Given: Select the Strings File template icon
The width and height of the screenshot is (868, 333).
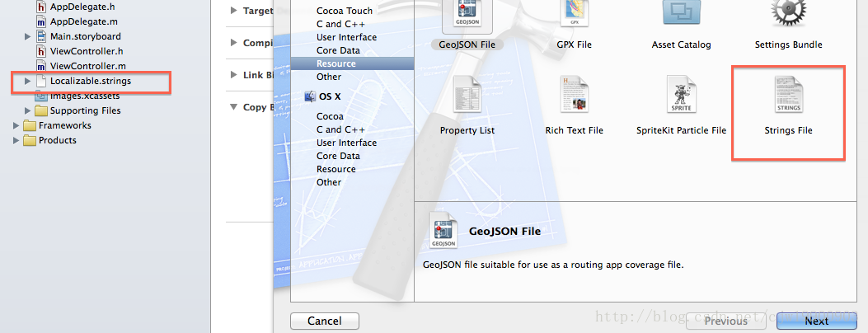Looking at the screenshot, I should pos(789,95).
